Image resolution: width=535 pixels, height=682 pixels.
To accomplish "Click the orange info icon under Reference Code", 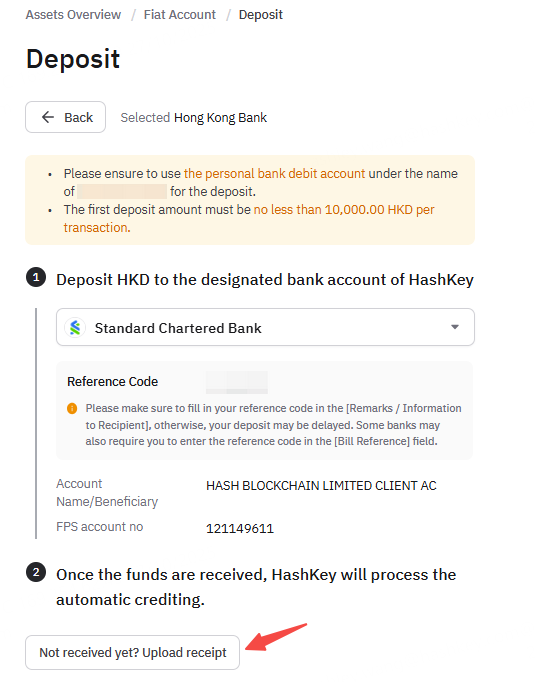I will point(72,408).
